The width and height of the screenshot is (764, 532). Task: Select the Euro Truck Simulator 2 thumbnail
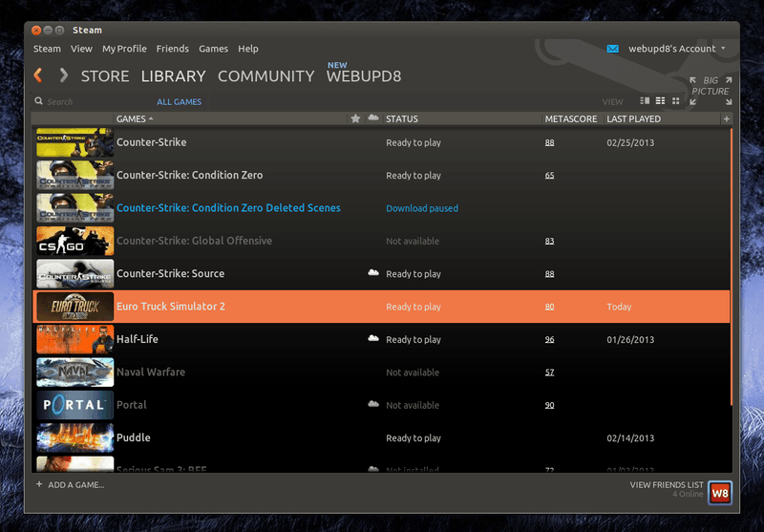[75, 307]
